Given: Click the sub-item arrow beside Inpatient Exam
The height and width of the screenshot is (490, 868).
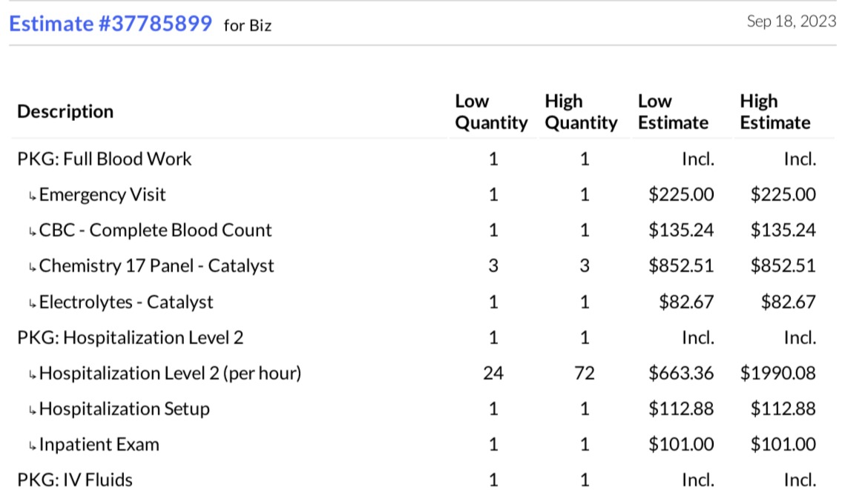Looking at the screenshot, I should (x=33, y=446).
